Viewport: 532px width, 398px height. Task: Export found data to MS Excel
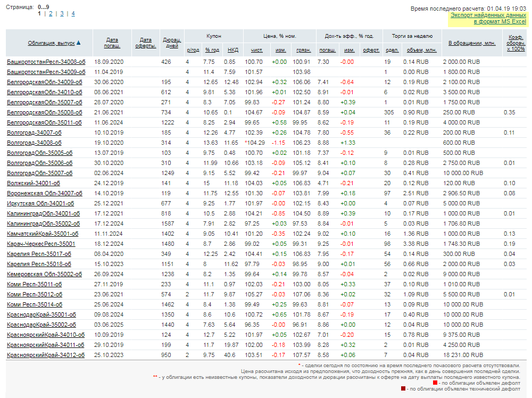[488, 19]
